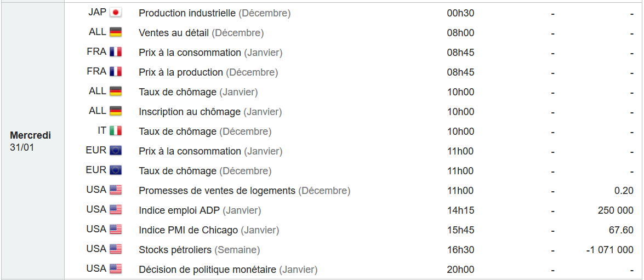Click German flag beside Inscription au chômage
Screen dimensions: 644x280
pos(115,111)
